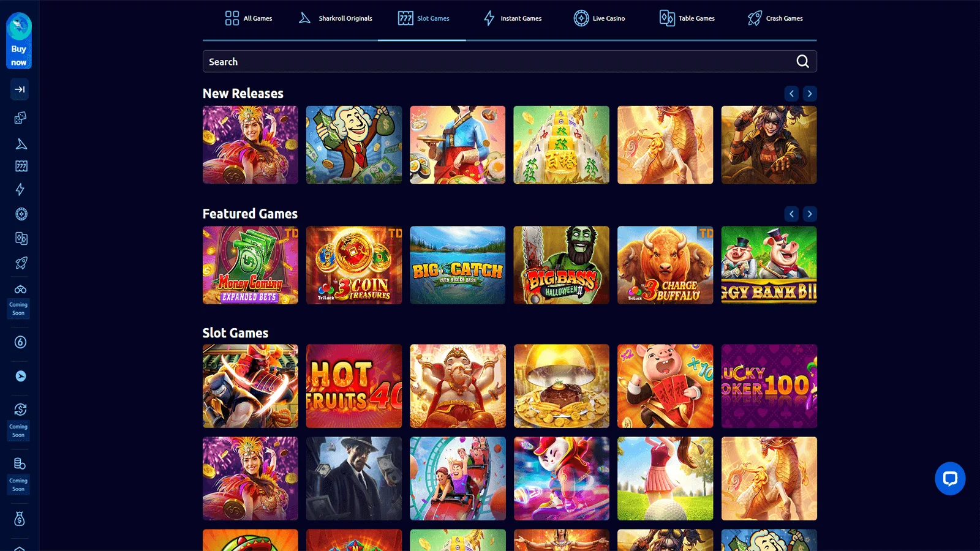The height and width of the screenshot is (551, 980).
Task: Open the golf girl slot game thumbnail
Action: pyautogui.click(x=665, y=478)
